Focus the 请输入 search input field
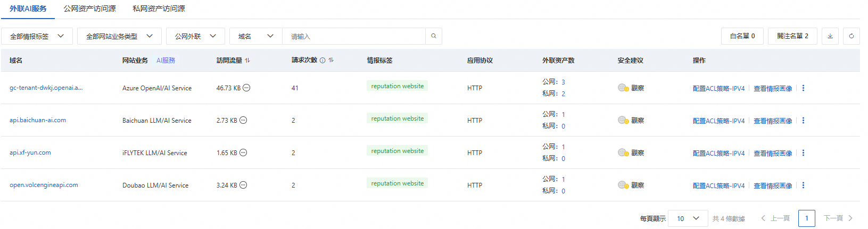Image resolution: width=868 pixels, height=229 pixels. coord(354,36)
